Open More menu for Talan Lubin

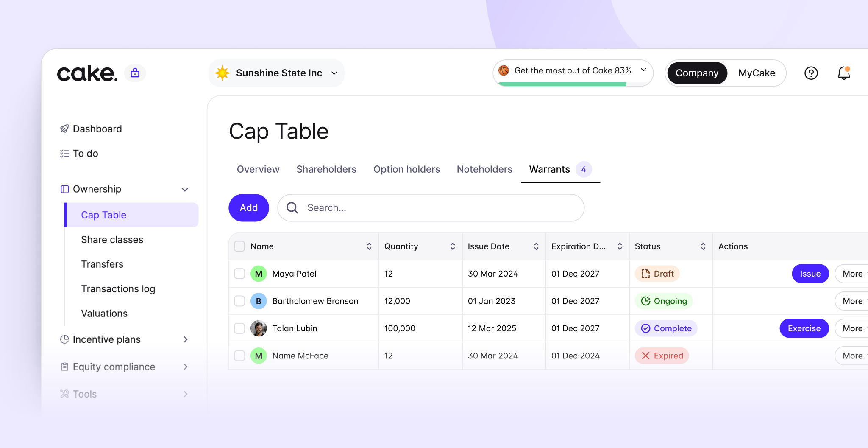(852, 328)
